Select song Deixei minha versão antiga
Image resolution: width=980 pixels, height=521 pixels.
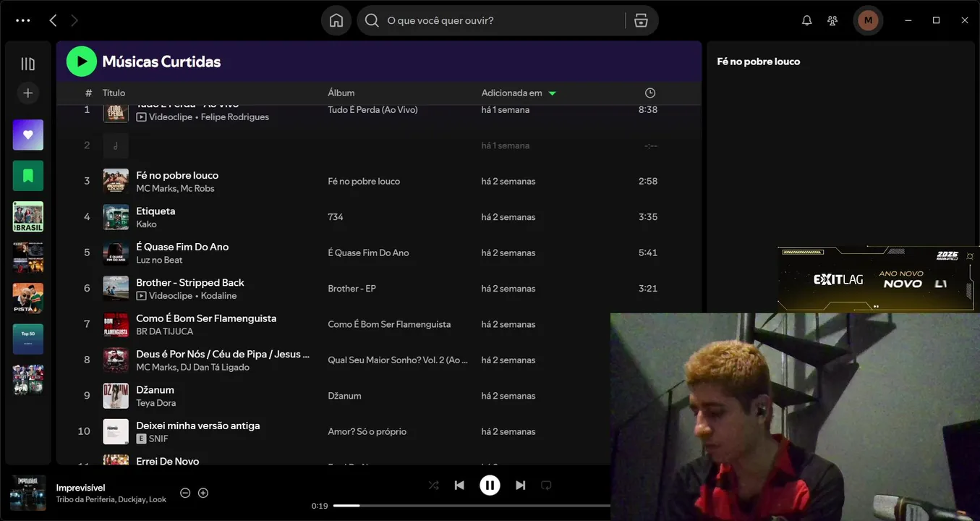coord(198,425)
